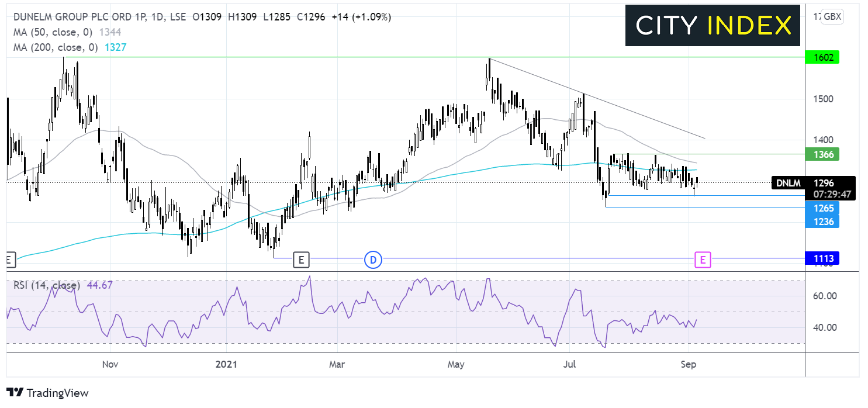Click the green 1366 price level label

[x=821, y=154]
